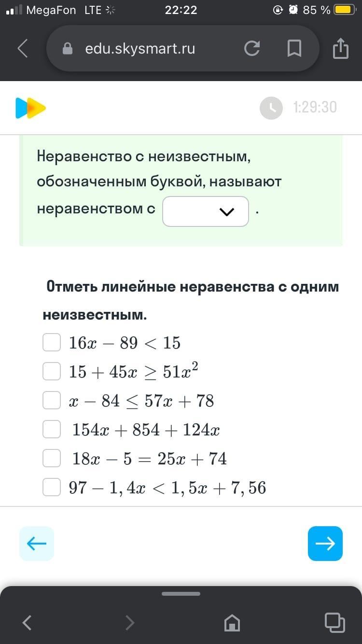Tap the edu.skysmart.ru address field
362x644 pixels.
click(x=140, y=48)
